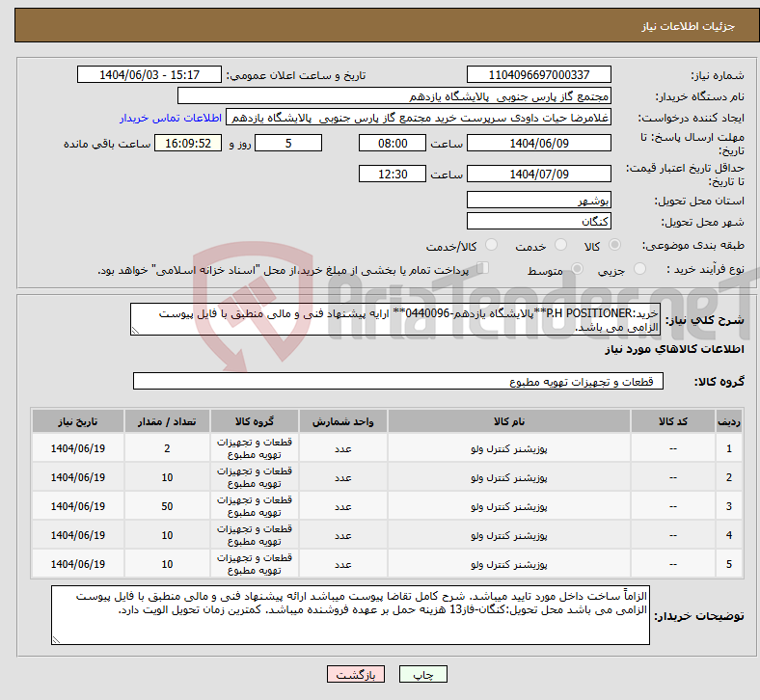Click the announcement date field 1404/06/03 - 15:17

149,75
